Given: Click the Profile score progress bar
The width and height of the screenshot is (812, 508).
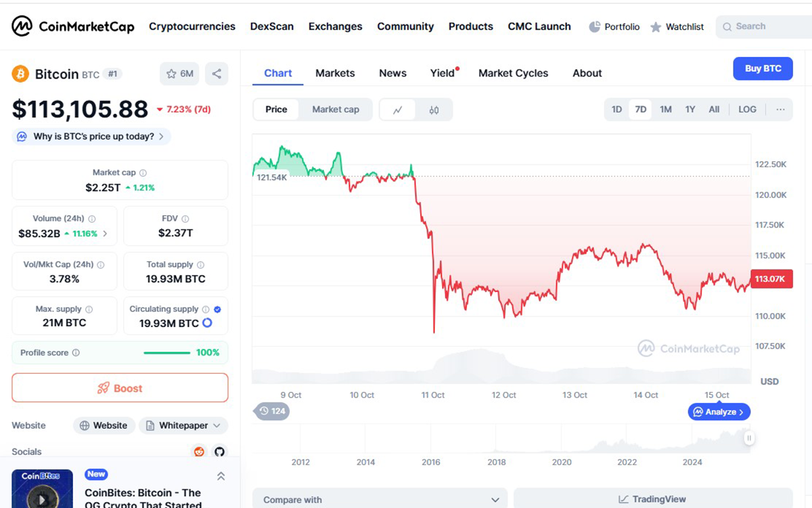Looking at the screenshot, I should pos(166,352).
